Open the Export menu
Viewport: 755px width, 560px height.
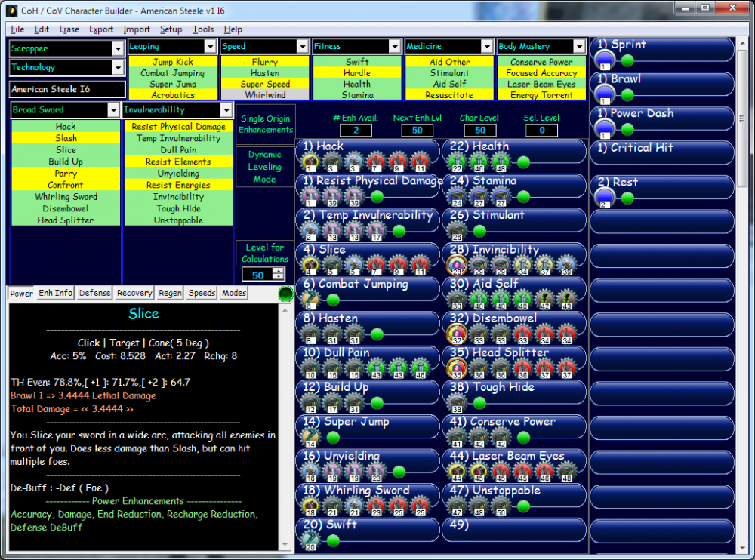(x=101, y=29)
